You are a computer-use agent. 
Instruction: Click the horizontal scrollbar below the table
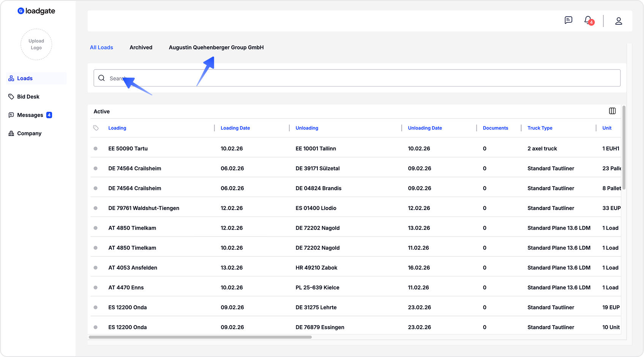point(200,337)
